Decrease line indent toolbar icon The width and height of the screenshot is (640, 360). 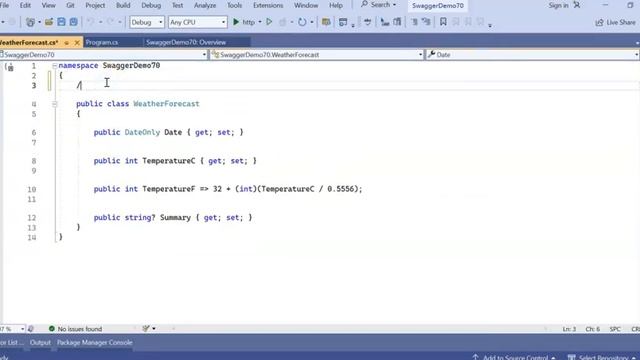414,22
